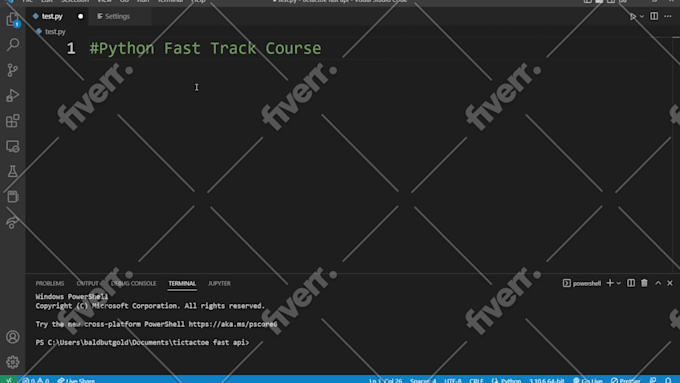The image size is (680, 383).
Task: Open the Source Control view
Action: [13, 70]
